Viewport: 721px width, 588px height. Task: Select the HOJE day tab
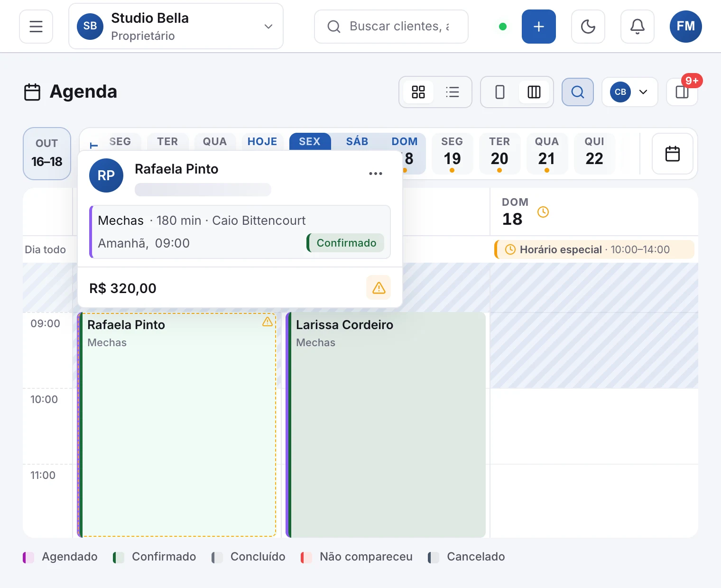click(x=262, y=142)
